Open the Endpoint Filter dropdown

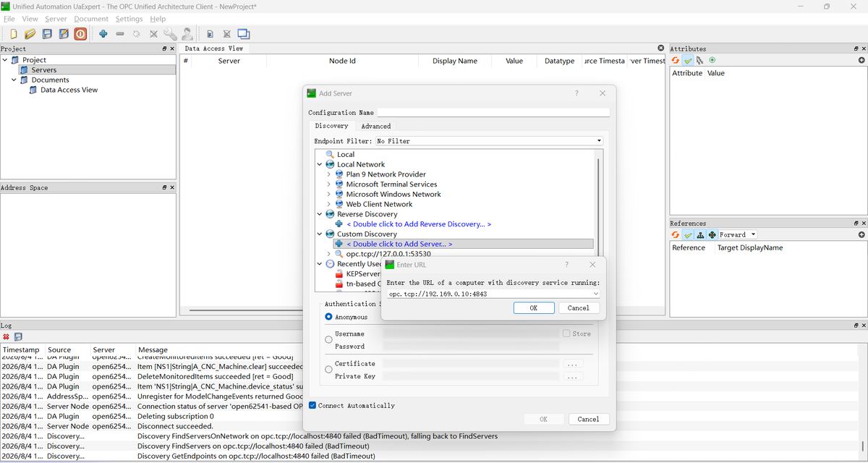pos(489,141)
